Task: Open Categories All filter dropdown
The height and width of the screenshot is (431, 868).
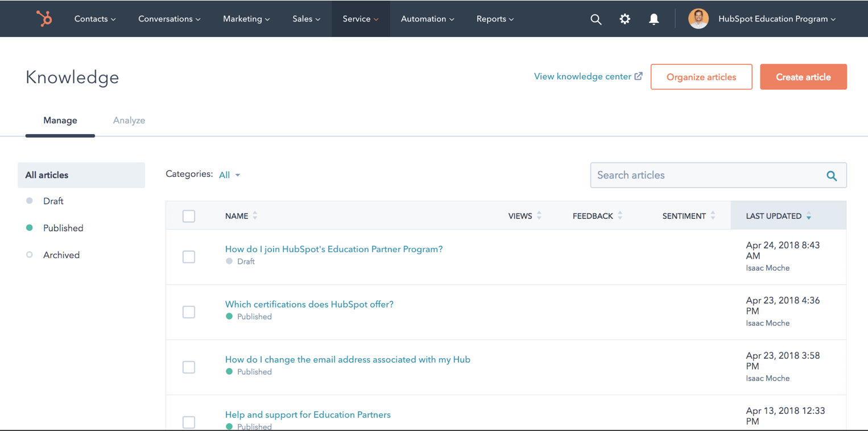Action: (x=230, y=175)
